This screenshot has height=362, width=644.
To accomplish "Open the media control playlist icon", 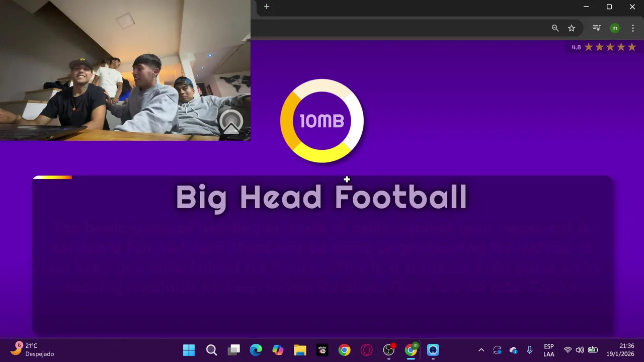I will (x=597, y=28).
